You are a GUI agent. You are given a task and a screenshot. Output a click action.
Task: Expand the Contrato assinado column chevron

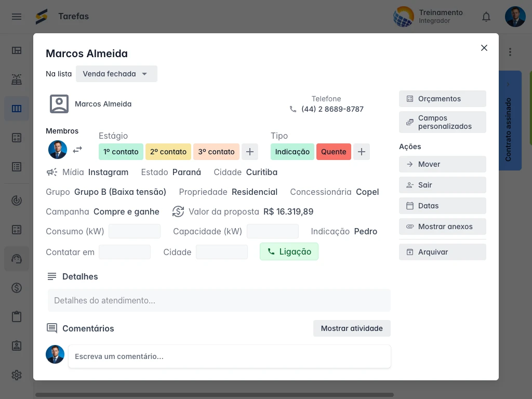point(508,84)
